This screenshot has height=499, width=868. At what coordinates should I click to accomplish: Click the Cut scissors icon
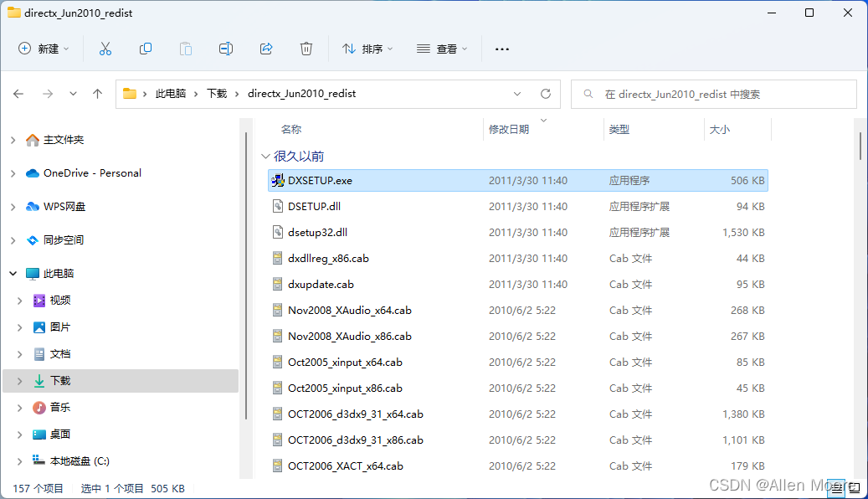[105, 49]
